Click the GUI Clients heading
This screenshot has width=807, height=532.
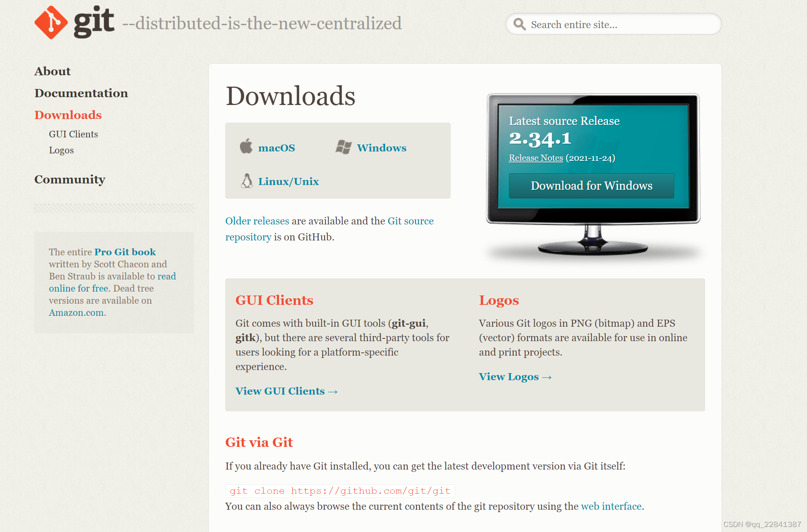pyautogui.click(x=274, y=300)
